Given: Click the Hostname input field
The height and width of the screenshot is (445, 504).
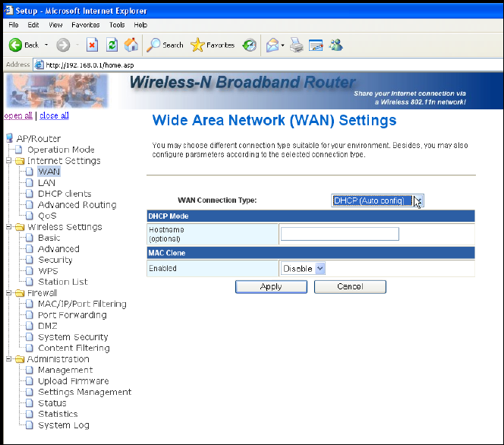Looking at the screenshot, I should [x=340, y=234].
